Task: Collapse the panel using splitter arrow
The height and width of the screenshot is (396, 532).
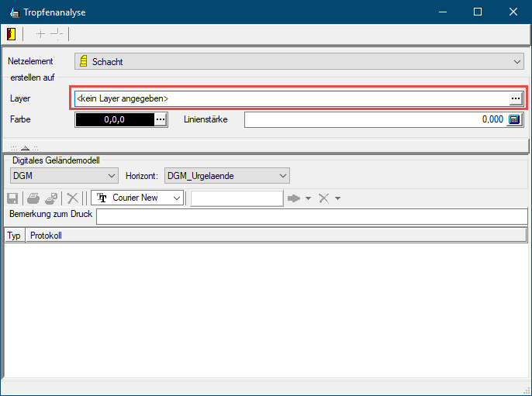Action: (x=24, y=147)
